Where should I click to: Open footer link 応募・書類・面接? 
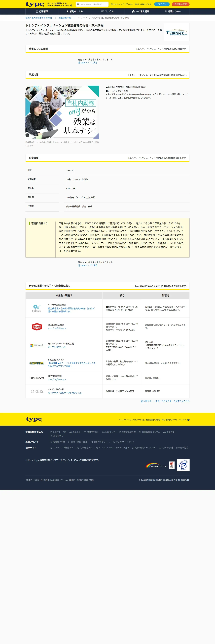[78, 442]
